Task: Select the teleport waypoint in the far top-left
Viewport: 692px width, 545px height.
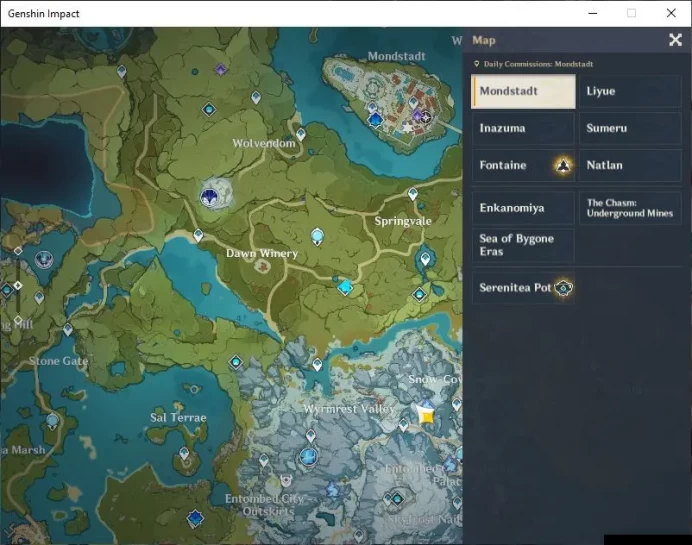Action: [122, 71]
